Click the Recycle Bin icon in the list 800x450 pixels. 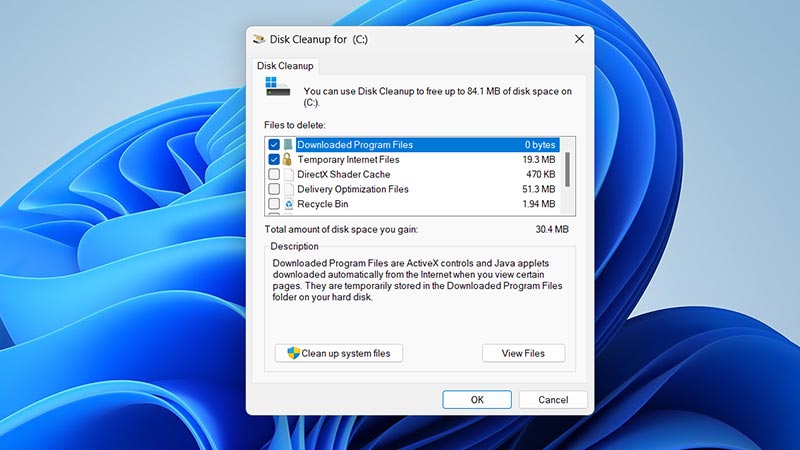click(289, 204)
